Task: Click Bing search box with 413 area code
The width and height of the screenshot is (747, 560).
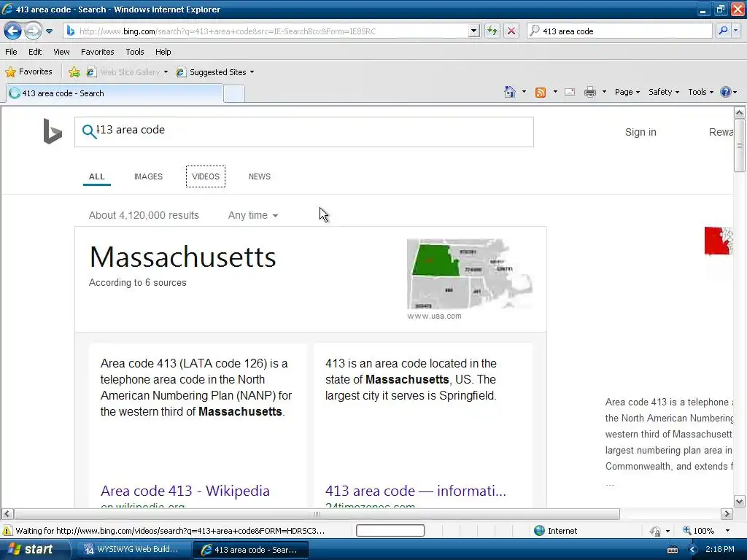Action: click(x=304, y=132)
